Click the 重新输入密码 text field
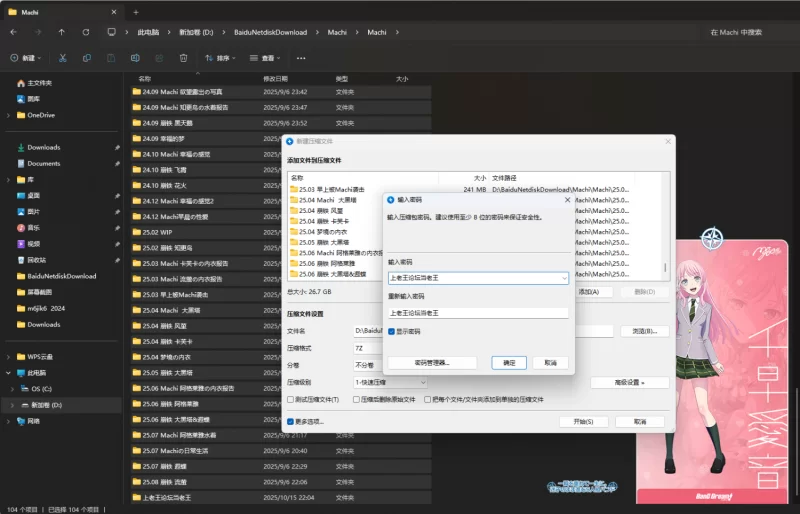Viewport: 800px width, 514px height. click(478, 312)
